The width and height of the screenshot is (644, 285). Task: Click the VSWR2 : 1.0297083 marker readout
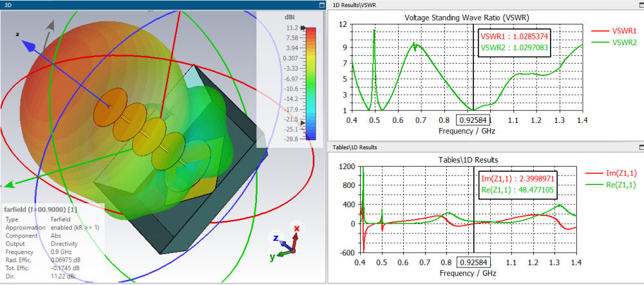[515, 48]
